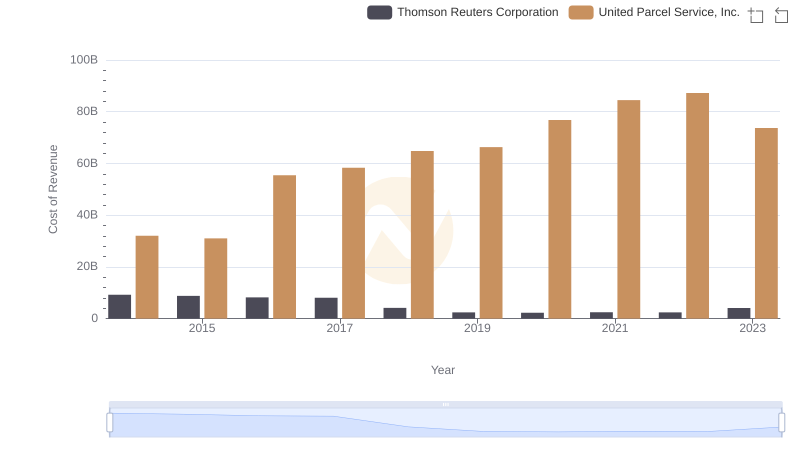The image size is (800, 461).
Task: Click the 0 y-axis label
Action: coord(94,318)
